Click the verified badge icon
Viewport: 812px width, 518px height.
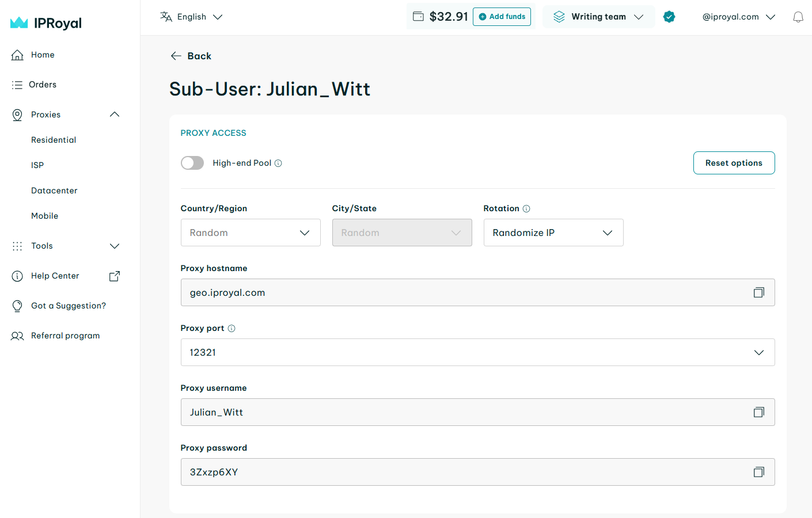coord(669,17)
